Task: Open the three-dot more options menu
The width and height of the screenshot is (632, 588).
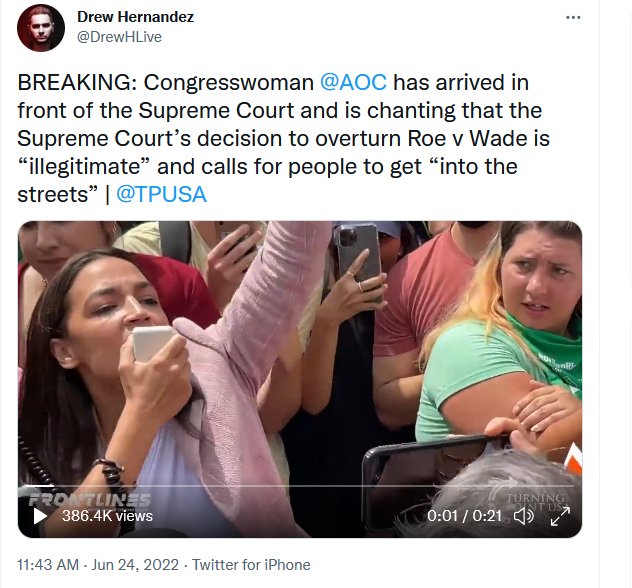Action: pos(573,17)
